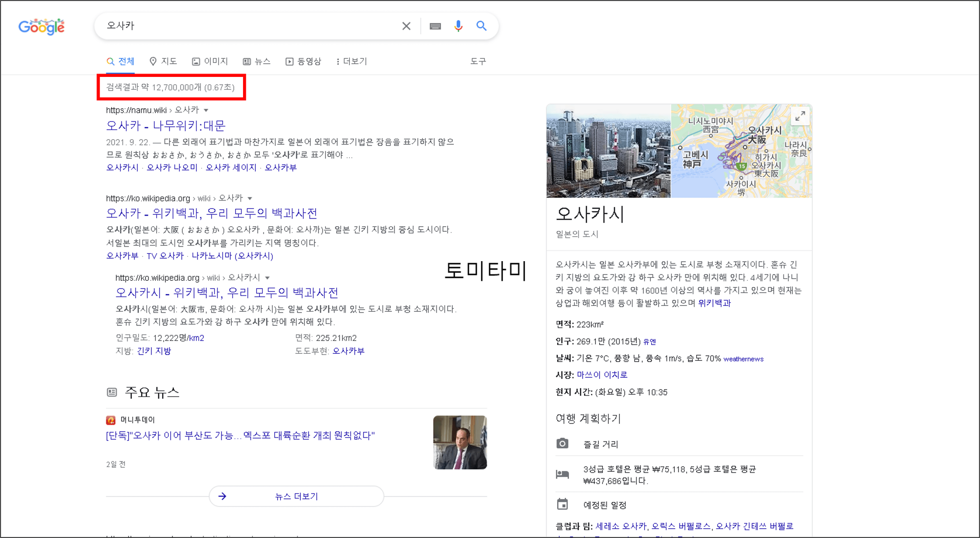Open 오사카부 sublink under Wikipedia result
Screen dimensions: 980x538
click(x=122, y=256)
